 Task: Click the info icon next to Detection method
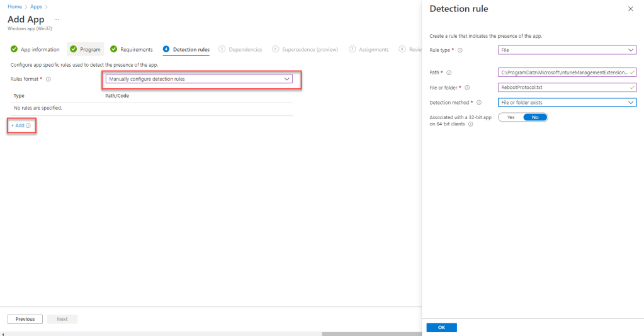tap(480, 102)
